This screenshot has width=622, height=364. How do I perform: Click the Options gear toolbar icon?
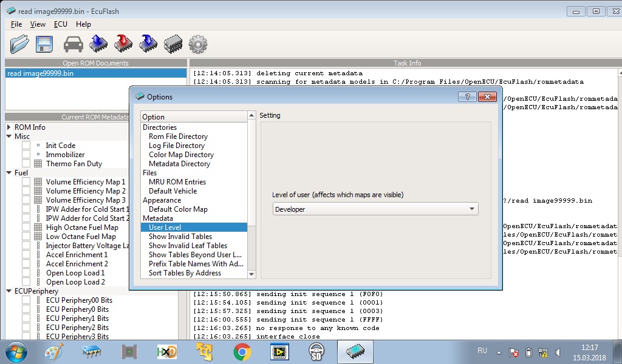(198, 44)
